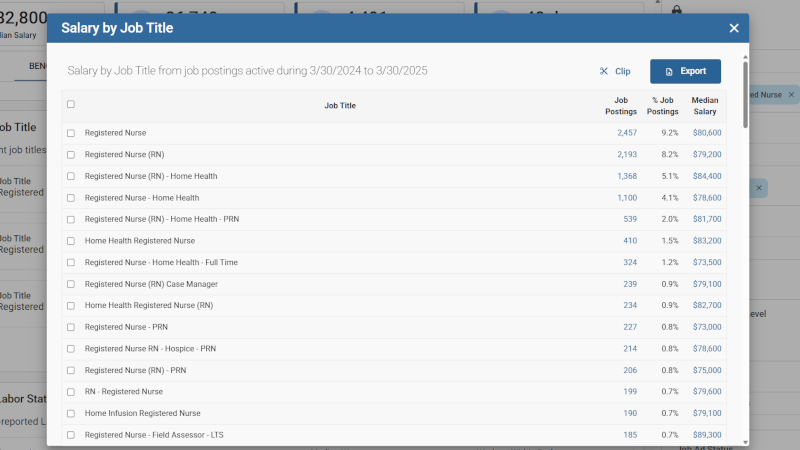This screenshot has width=800, height=450.
Task: Click the $89,300 median salary value
Action: 707,435
